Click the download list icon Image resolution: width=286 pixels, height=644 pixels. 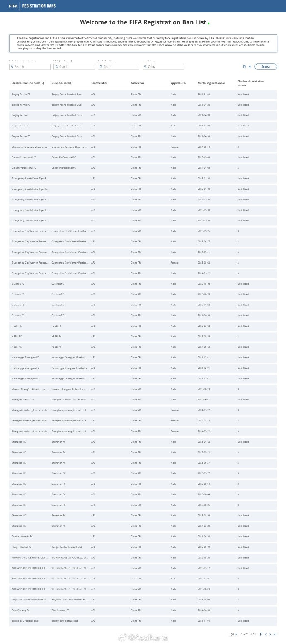(250, 67)
